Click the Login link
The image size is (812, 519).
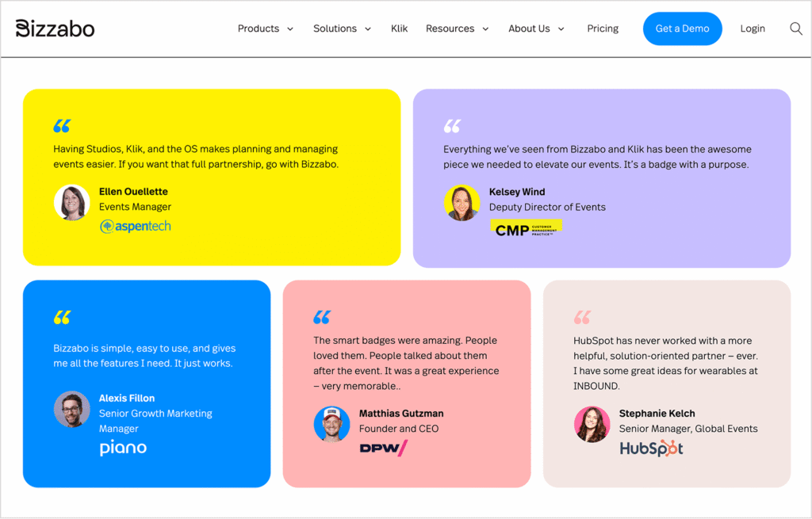(x=752, y=28)
